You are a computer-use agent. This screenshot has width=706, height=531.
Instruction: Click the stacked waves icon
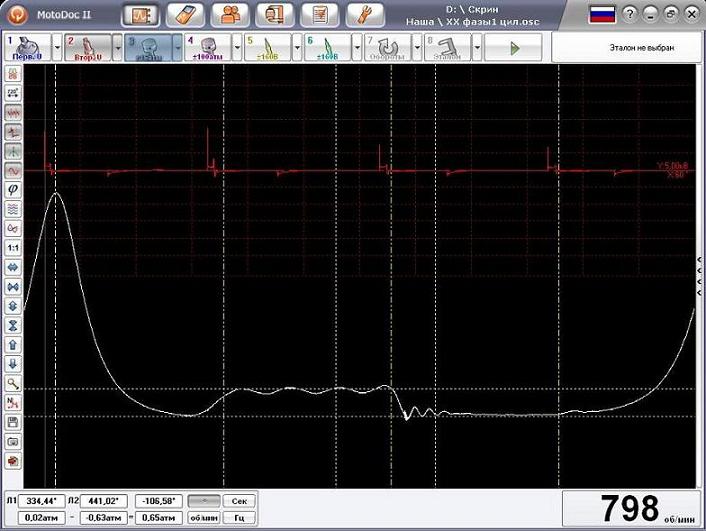(x=13, y=209)
